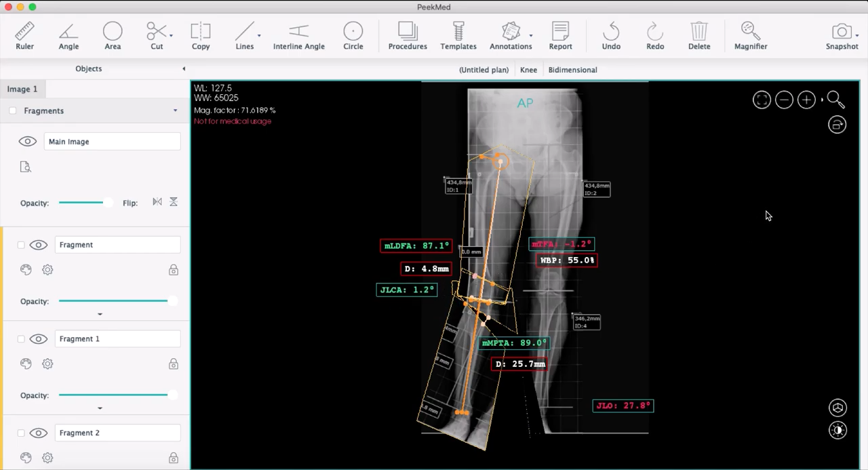
Task: Flip the main image horizontally
Action: click(x=157, y=202)
